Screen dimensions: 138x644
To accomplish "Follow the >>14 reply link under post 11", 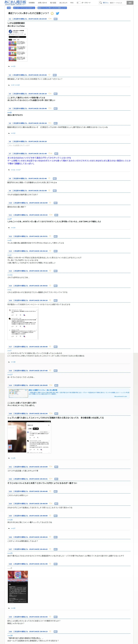I will pyautogui.click(x=13, y=228).
